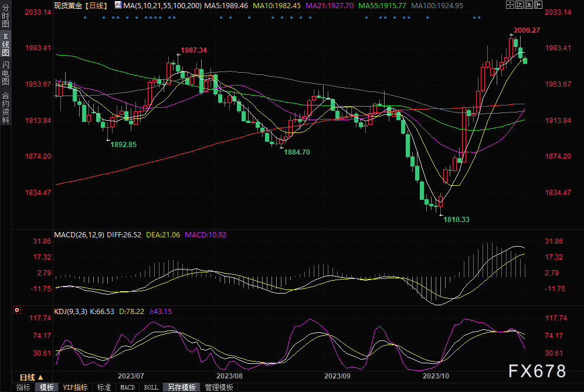Click the 另存模板 button
This screenshot has height=392, width=584.
[181, 387]
